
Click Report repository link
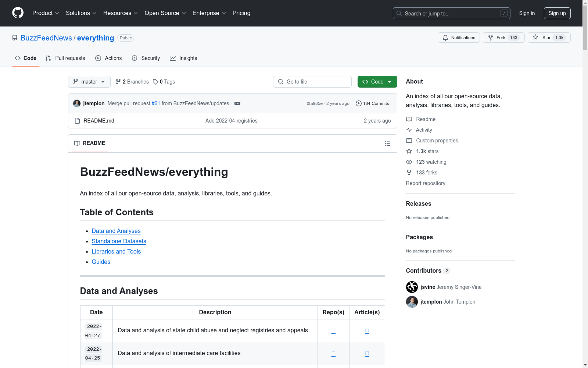426,183
